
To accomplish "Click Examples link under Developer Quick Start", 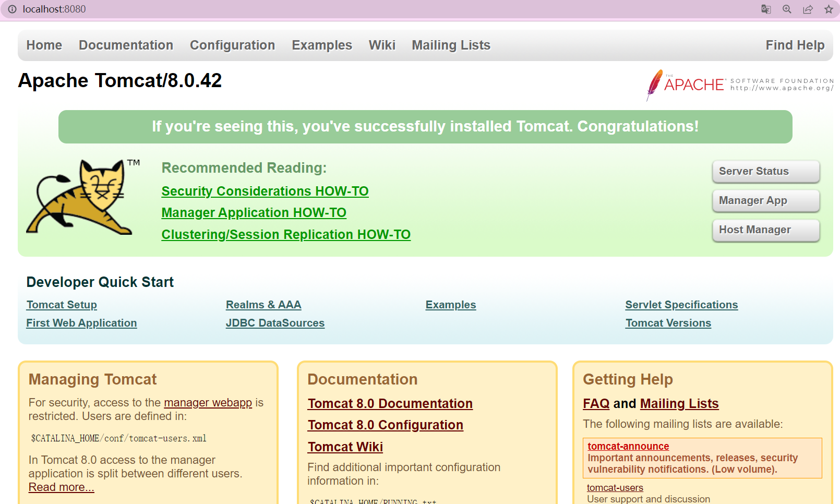I will [451, 305].
